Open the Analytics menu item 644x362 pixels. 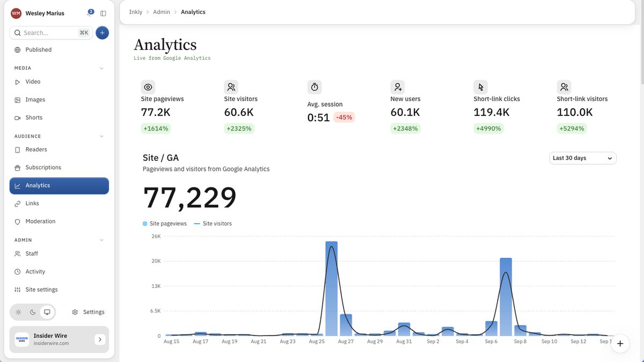[x=59, y=185]
